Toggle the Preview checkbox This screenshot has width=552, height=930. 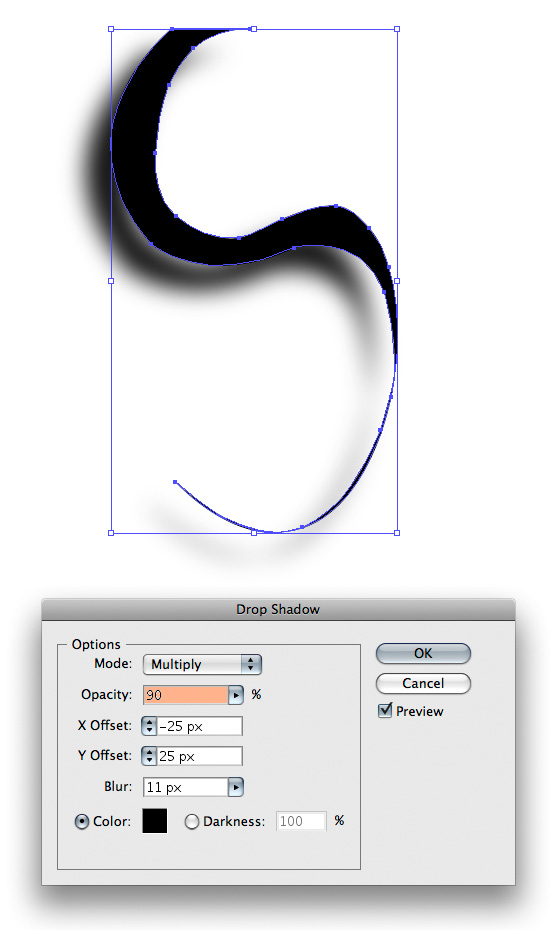pos(385,710)
